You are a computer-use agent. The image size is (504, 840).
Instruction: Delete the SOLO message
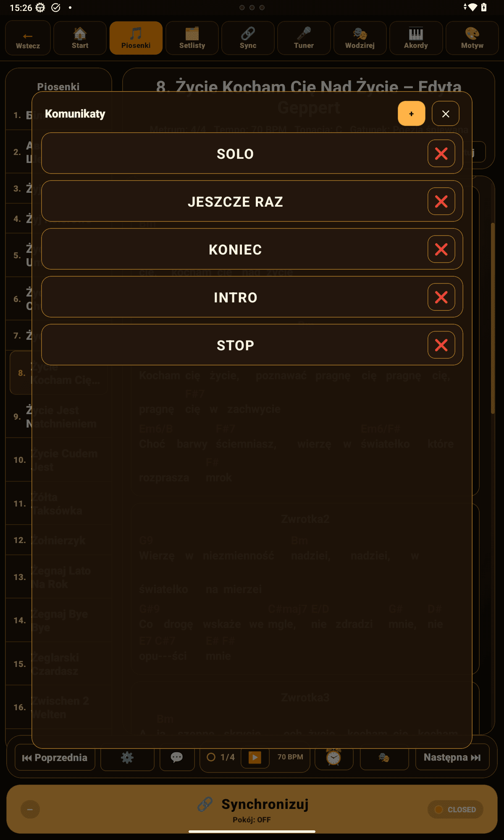click(x=441, y=154)
